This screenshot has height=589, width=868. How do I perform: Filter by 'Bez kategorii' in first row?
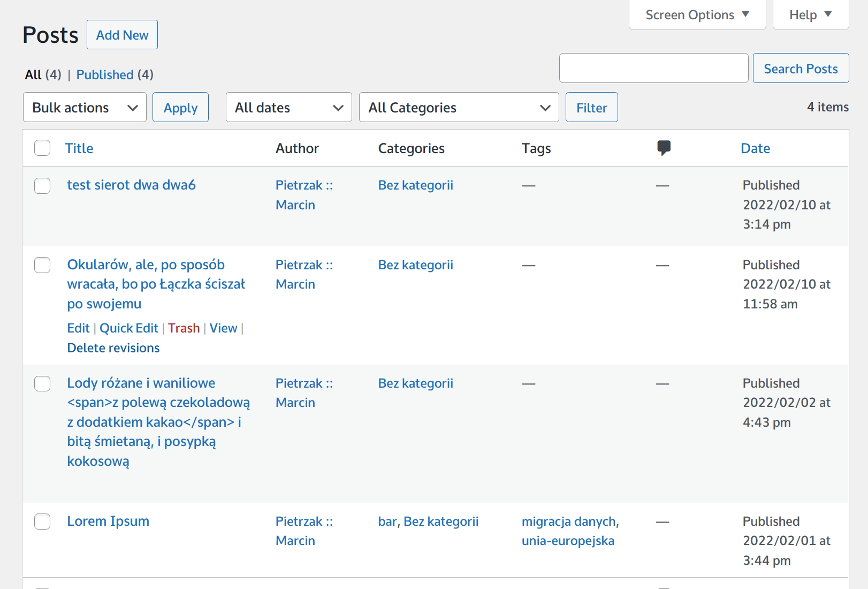coord(415,185)
